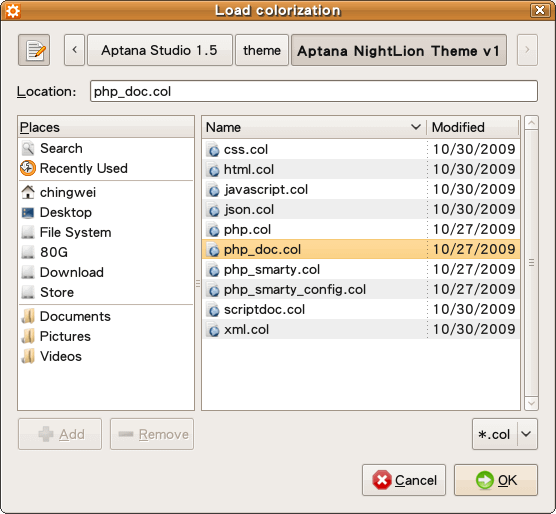Click the css.col file icon
The height and width of the screenshot is (514, 556).
[x=213, y=150]
